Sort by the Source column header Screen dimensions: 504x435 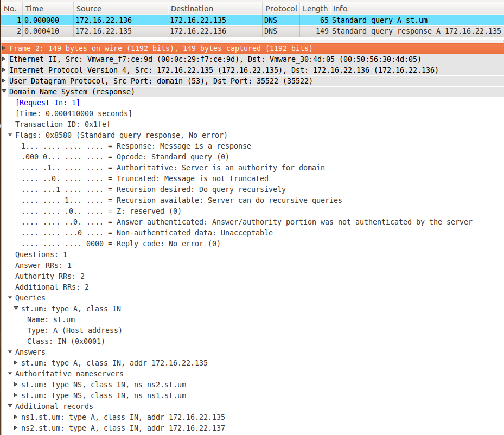click(120, 9)
